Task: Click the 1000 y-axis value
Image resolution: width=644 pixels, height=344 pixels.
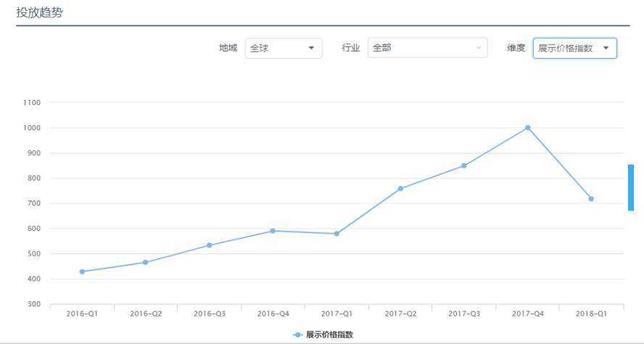Action: click(x=32, y=128)
